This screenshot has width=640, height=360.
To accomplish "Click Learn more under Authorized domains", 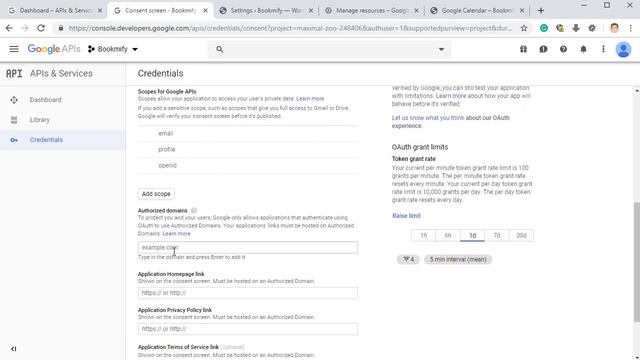I will 176,233.
